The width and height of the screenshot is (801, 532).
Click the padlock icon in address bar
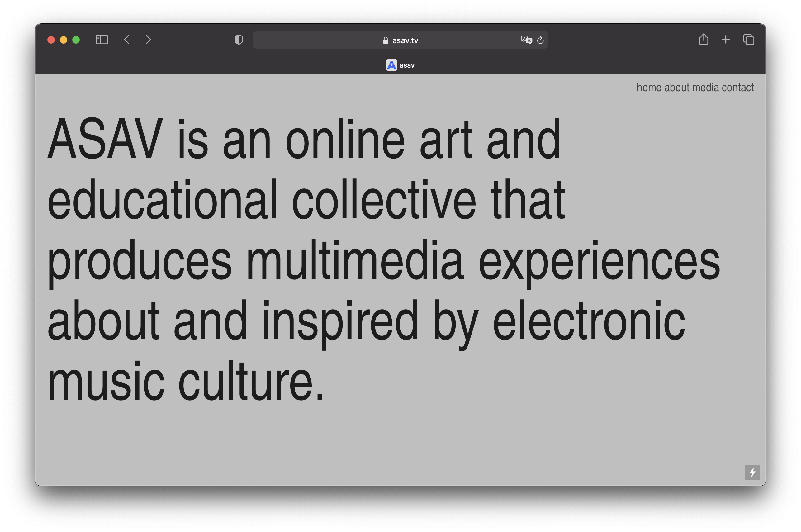pyautogui.click(x=386, y=40)
